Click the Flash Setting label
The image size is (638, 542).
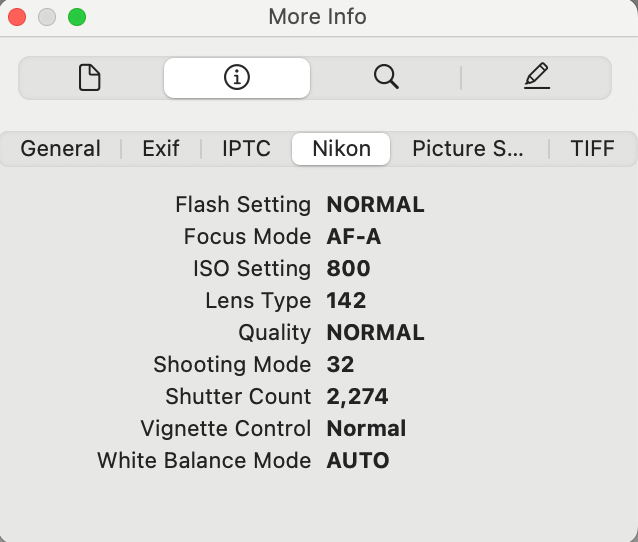point(243,204)
